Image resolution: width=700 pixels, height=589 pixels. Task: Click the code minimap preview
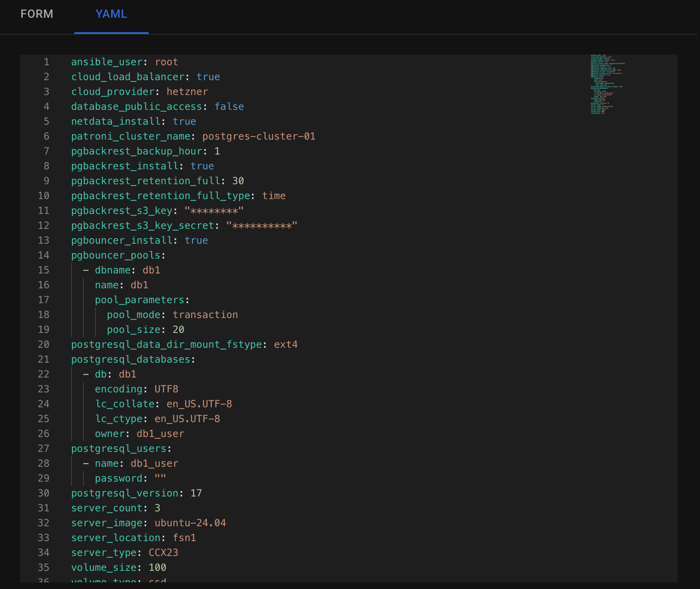(x=607, y=84)
